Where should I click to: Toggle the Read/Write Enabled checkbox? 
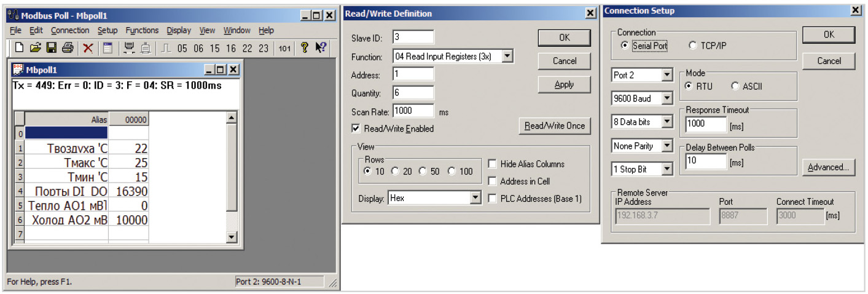pos(356,129)
